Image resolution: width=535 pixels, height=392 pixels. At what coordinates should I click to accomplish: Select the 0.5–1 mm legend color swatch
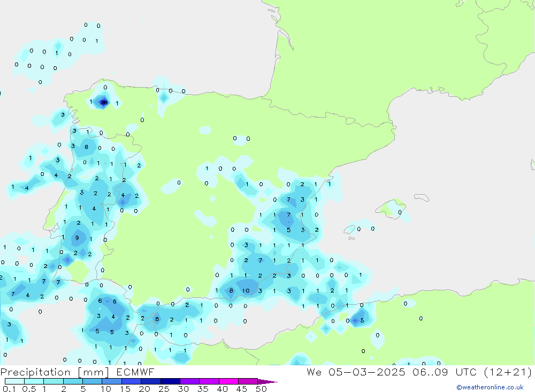[x=34, y=381]
